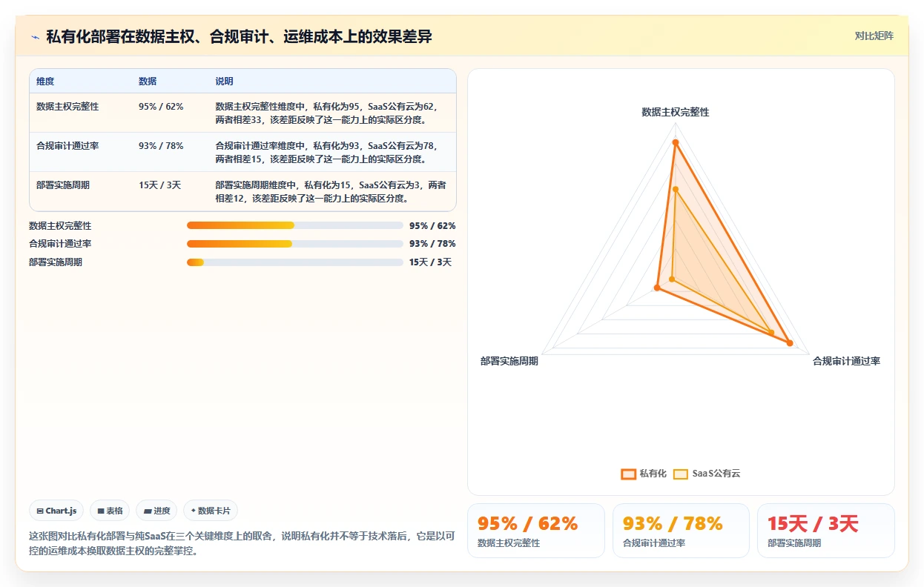The height and width of the screenshot is (587, 924).
Task: Click the 表格 tag
Action: 110,511
